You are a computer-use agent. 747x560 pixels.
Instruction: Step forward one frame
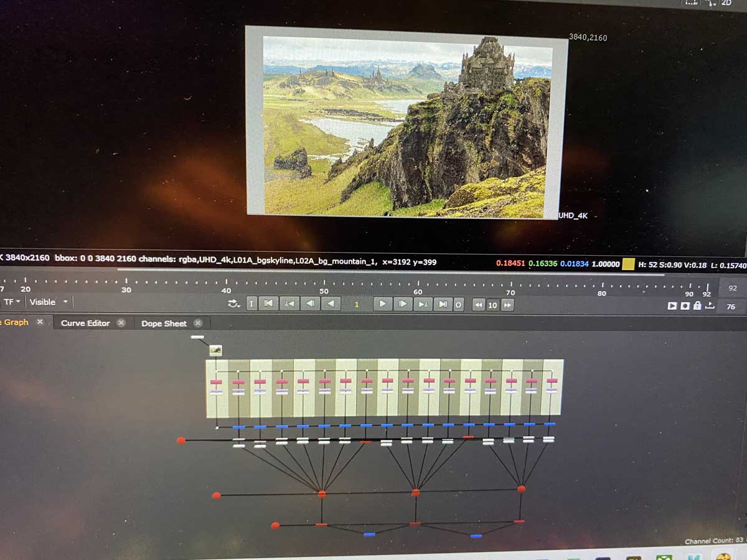403,304
